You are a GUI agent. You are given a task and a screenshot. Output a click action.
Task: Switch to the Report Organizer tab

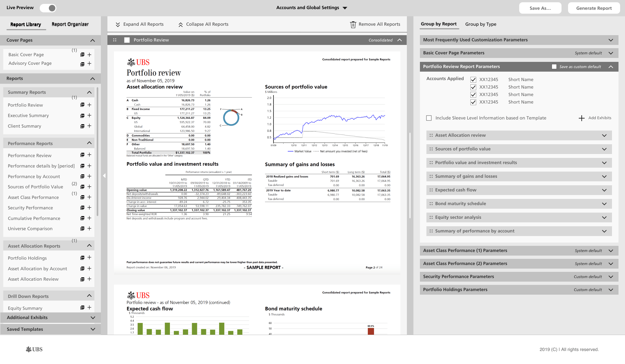[70, 24]
